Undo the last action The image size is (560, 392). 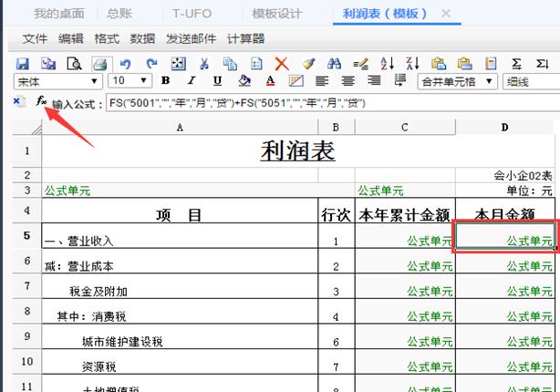coord(126,64)
